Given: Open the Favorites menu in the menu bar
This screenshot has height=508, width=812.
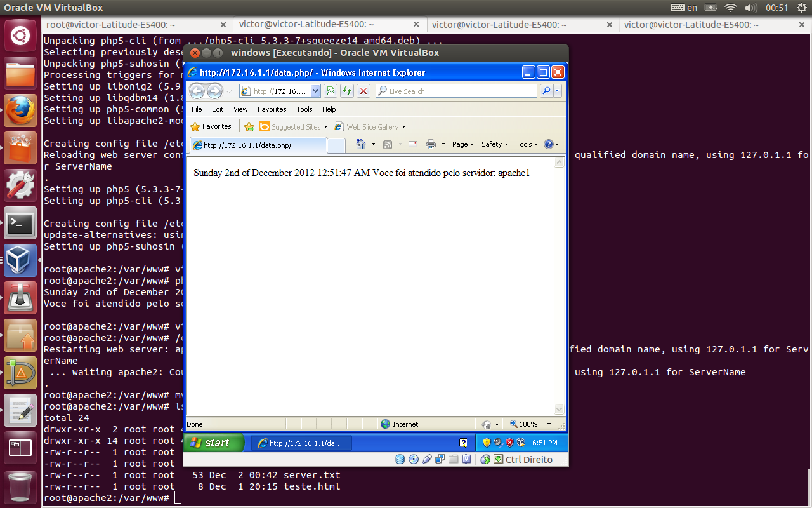Looking at the screenshot, I should [272, 109].
